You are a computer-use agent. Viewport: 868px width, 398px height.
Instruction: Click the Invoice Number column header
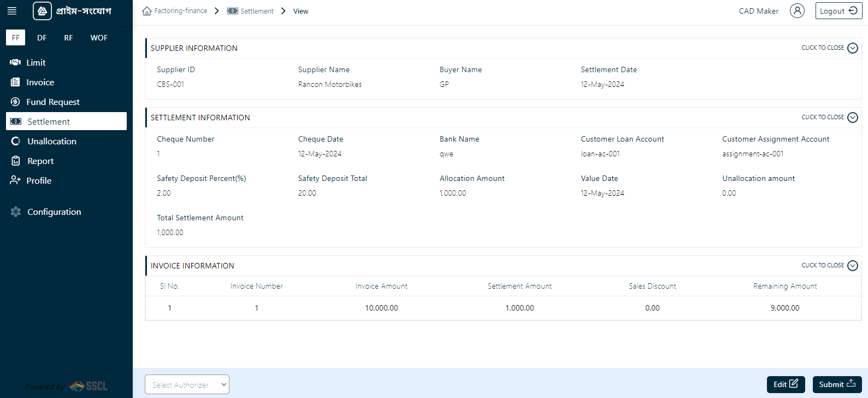[257, 286]
